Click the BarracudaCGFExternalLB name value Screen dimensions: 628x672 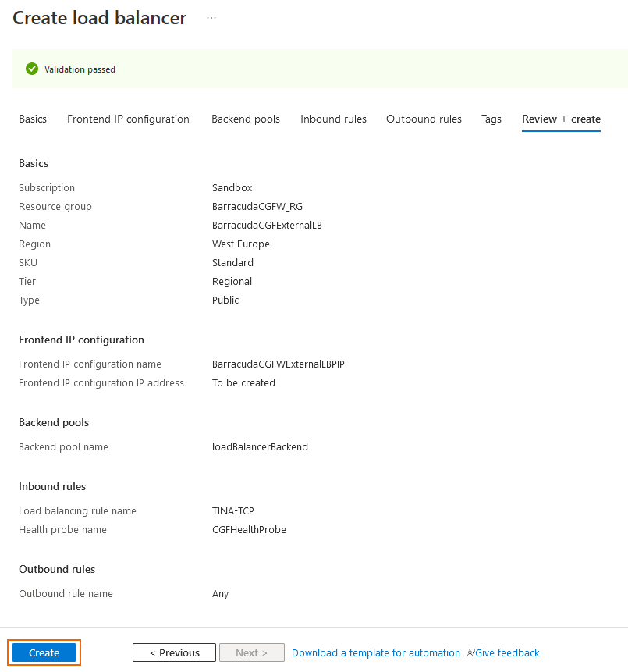click(267, 225)
